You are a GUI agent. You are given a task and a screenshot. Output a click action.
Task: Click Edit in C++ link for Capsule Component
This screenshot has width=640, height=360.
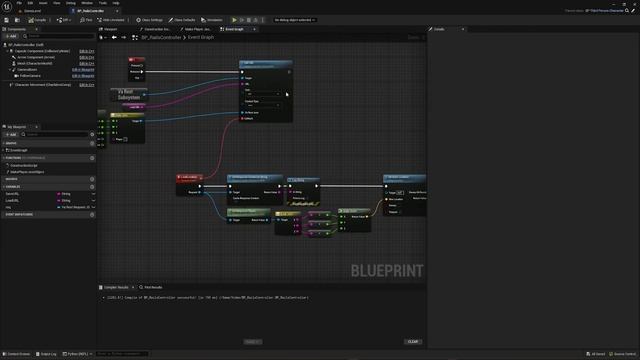click(x=87, y=51)
